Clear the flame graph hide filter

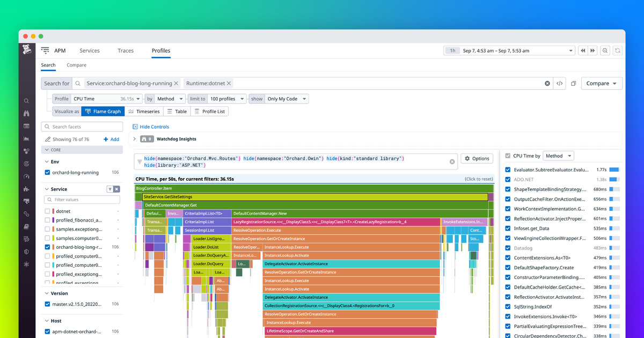[x=452, y=161]
